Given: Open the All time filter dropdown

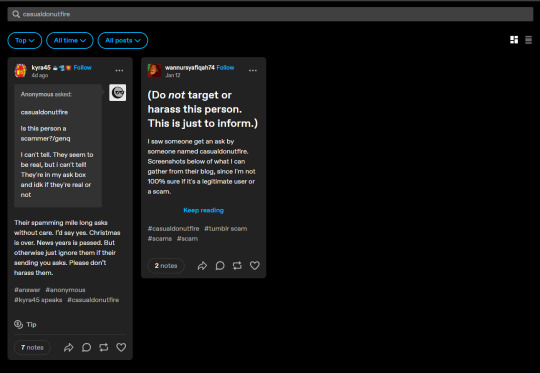Looking at the screenshot, I should [70, 41].
